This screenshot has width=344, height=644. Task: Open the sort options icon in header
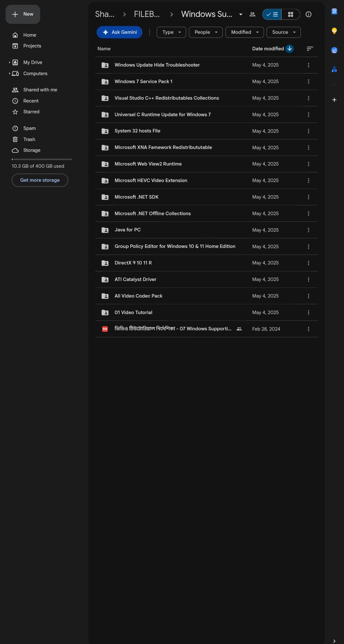pyautogui.click(x=310, y=49)
